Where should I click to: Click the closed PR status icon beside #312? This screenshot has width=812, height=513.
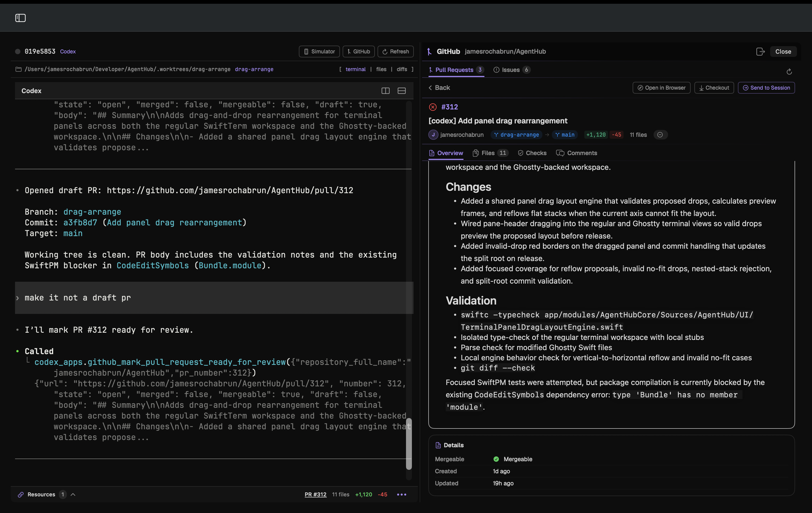click(x=433, y=107)
